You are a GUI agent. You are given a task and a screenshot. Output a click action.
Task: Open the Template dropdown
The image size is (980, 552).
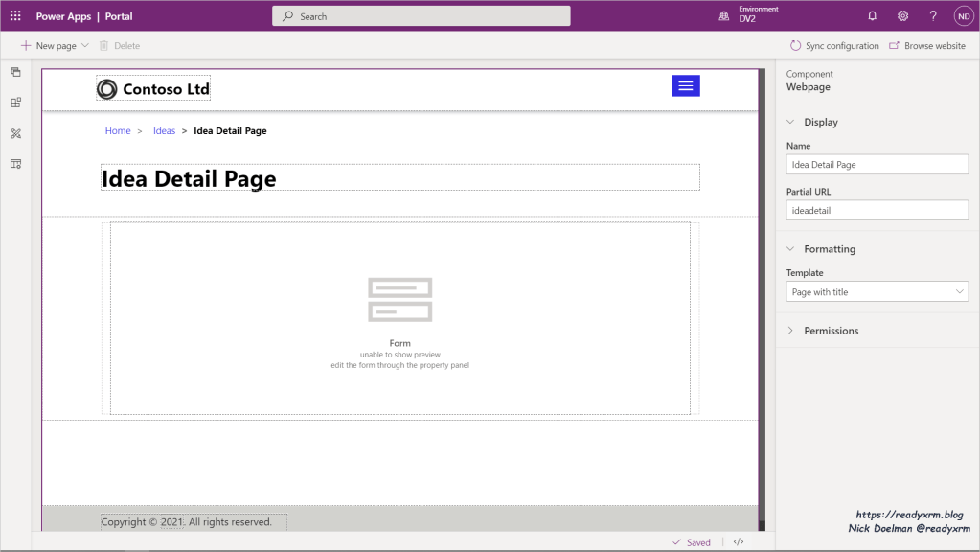pos(877,292)
